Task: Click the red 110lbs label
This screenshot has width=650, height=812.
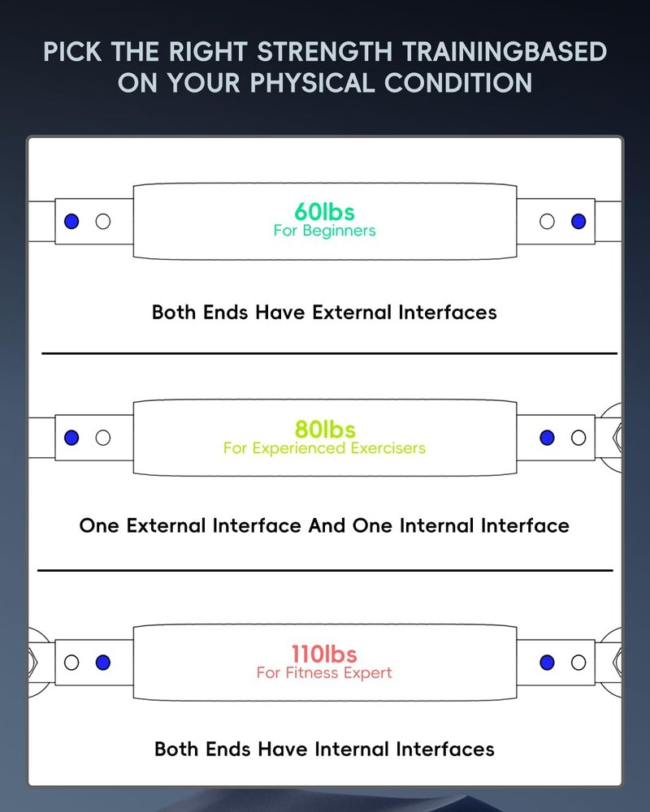Action: click(x=324, y=654)
